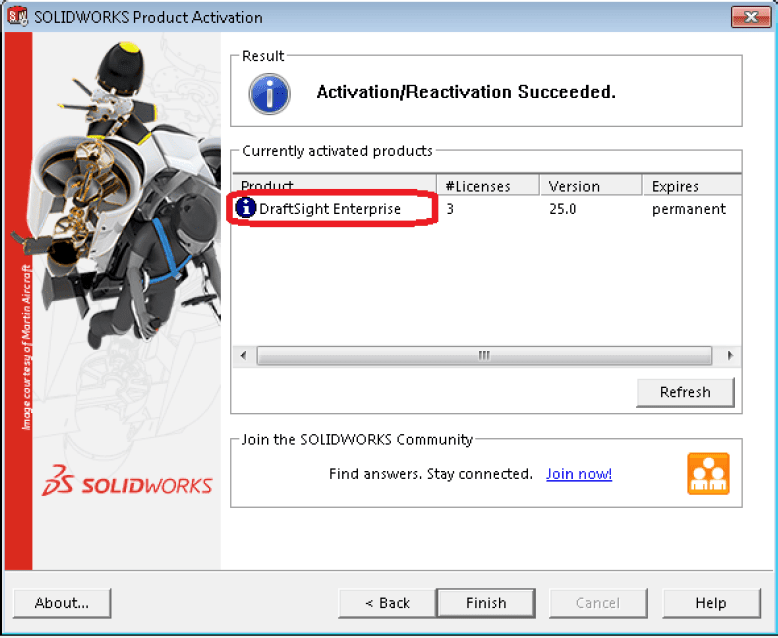Click the horizontal scrollbar thumb

click(x=484, y=356)
